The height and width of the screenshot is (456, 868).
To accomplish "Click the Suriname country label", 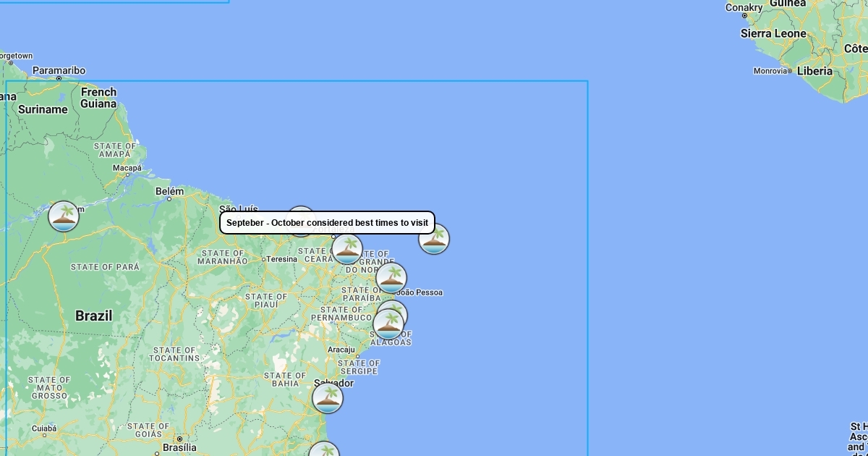I will click(x=43, y=109).
